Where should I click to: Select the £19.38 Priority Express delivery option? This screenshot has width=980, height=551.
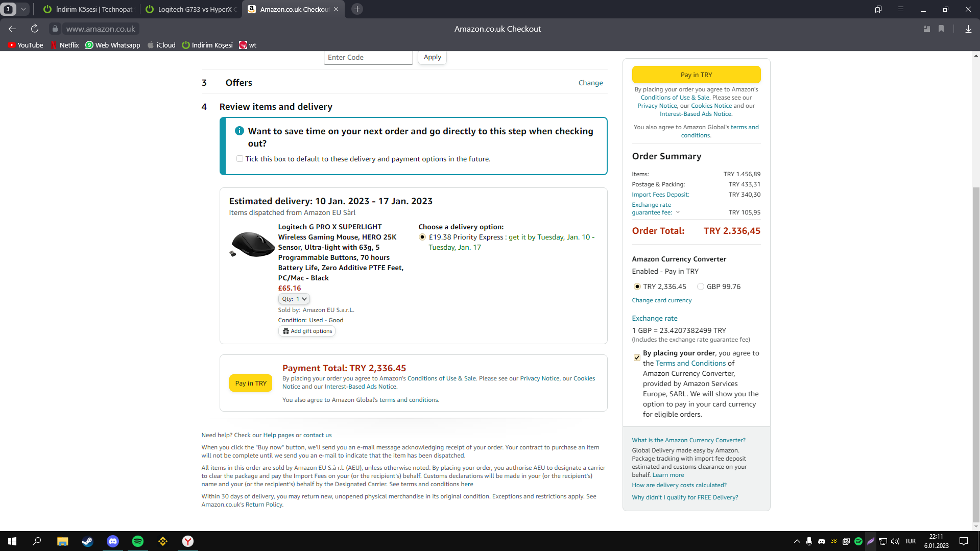click(422, 237)
